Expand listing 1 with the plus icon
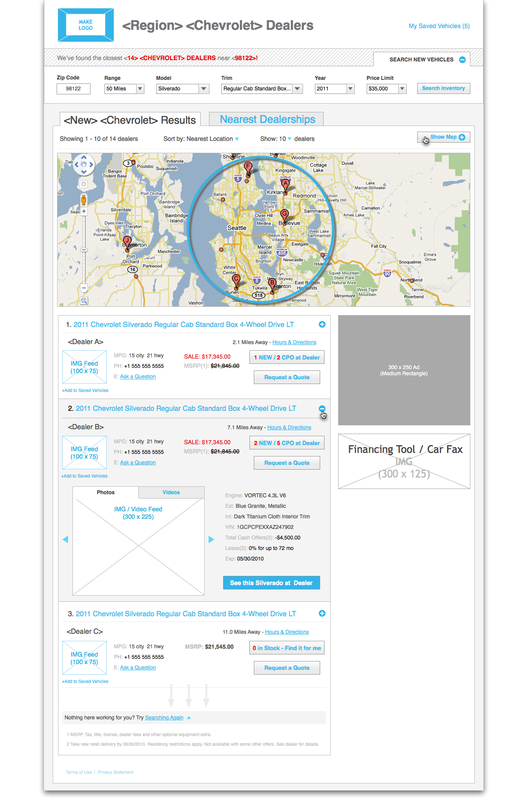This screenshot has width=527, height=812. point(322,324)
